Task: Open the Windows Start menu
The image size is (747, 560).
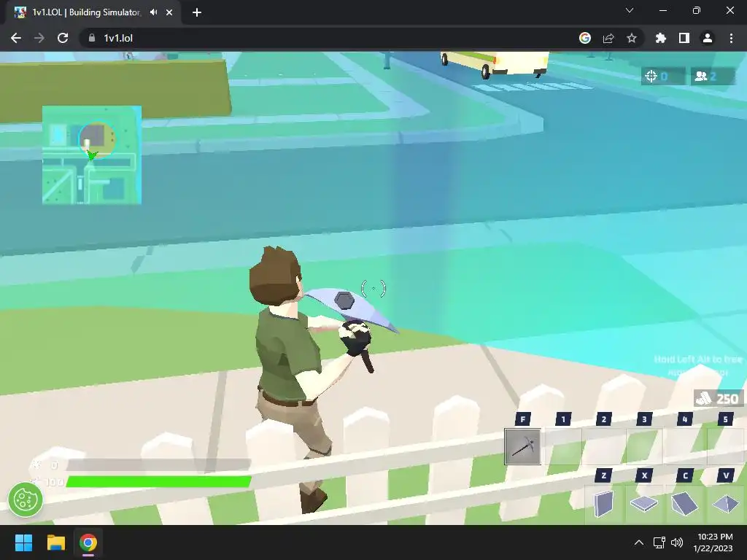Action: pos(23,542)
